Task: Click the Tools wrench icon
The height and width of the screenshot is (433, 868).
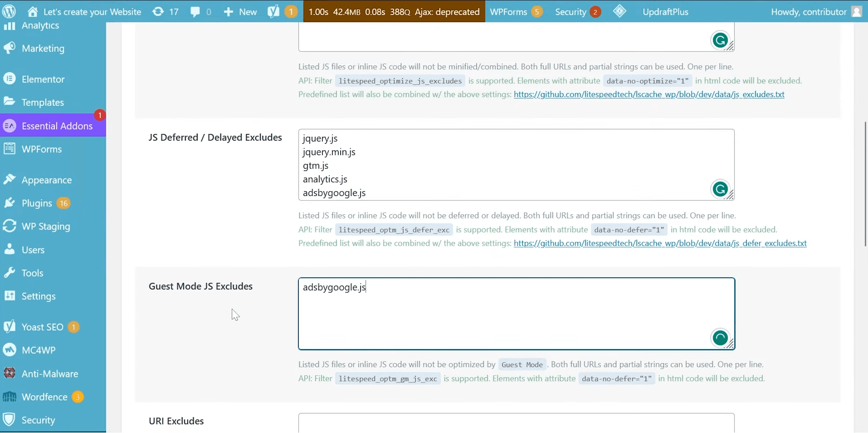Action: pos(9,273)
